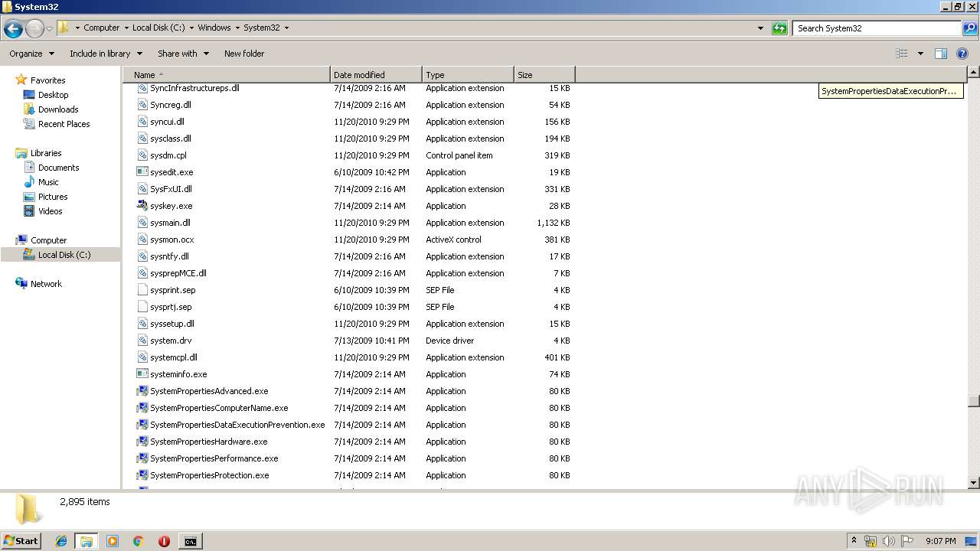
Task: Click the Forward navigation arrow
Action: click(x=34, y=29)
